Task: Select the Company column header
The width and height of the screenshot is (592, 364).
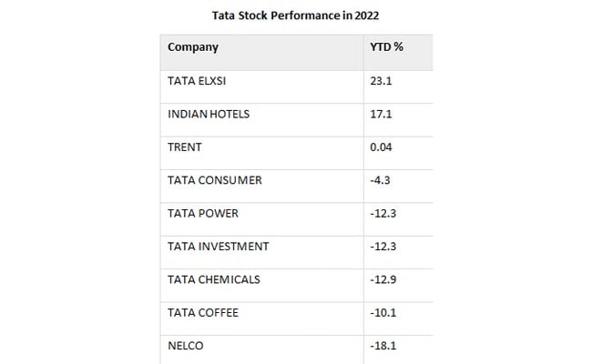Action: [x=193, y=45]
